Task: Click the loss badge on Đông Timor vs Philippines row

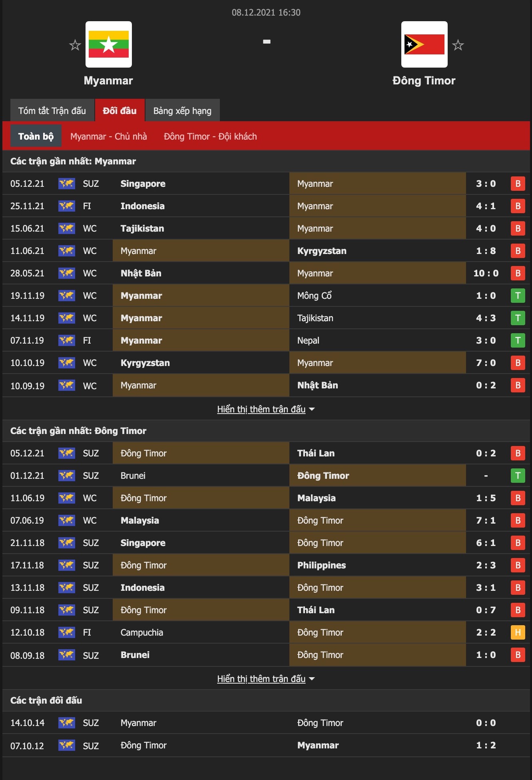Action: (x=518, y=565)
